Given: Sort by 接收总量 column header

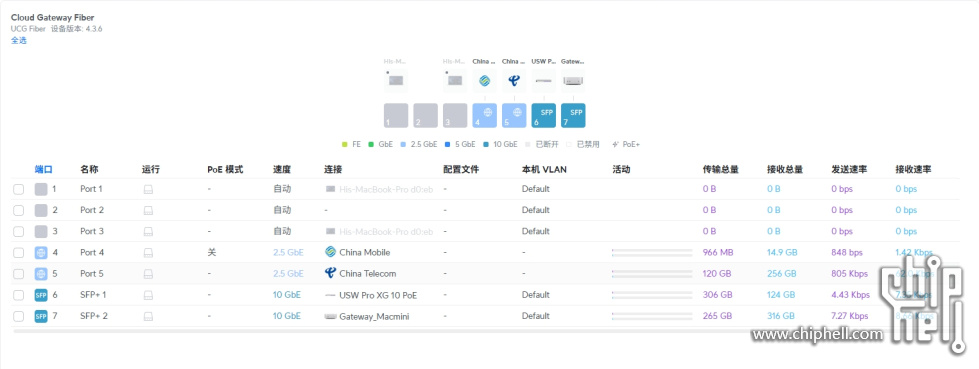Looking at the screenshot, I should point(785,169).
